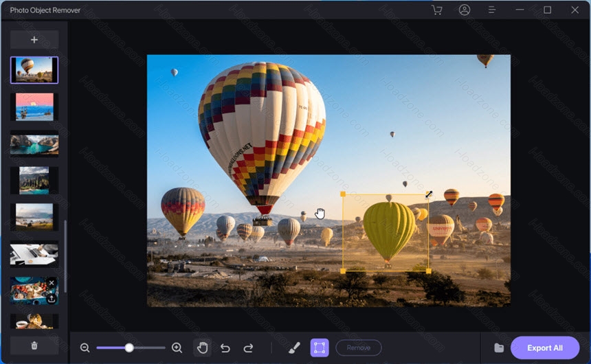Activate the hand pan tool
Viewport: 591px width, 364px height.
203,348
